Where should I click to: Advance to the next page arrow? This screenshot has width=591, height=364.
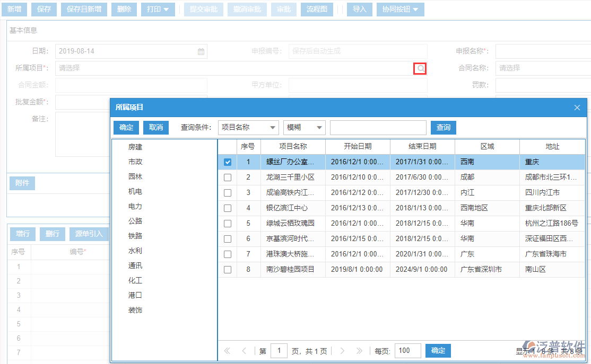click(342, 351)
